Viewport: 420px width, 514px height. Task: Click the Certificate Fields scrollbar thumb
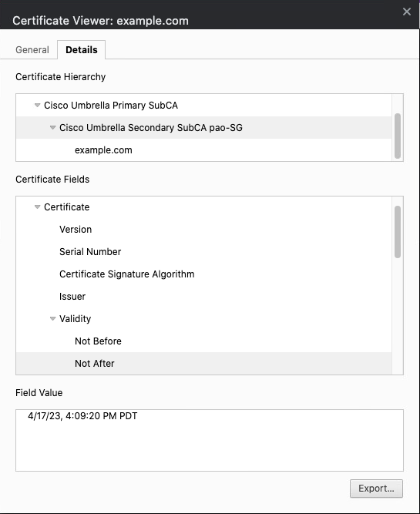(398, 232)
